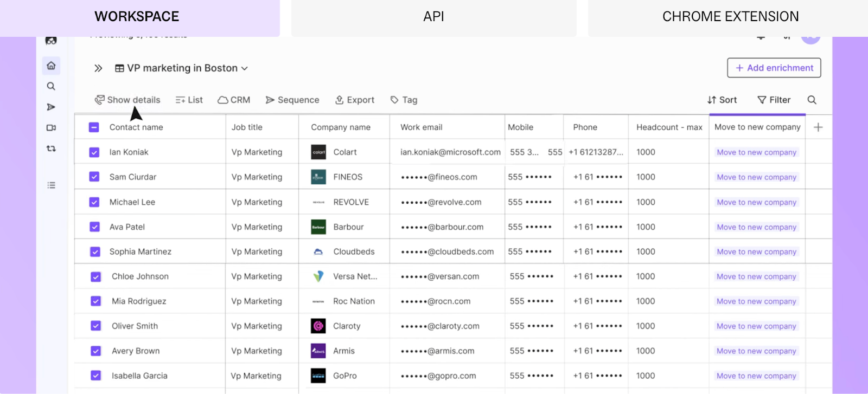
Task: Uncheck Sophia Martinez row checkbox
Action: point(95,251)
